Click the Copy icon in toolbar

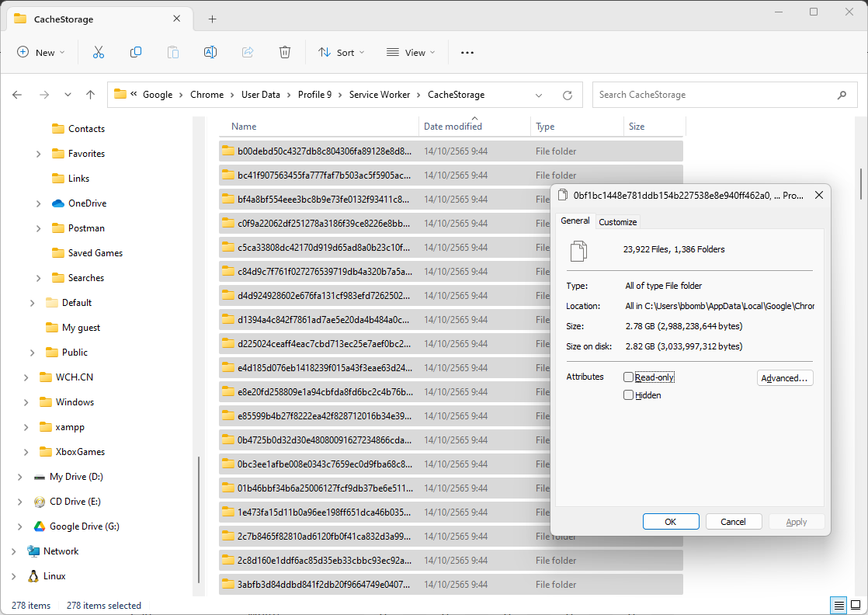tap(136, 53)
